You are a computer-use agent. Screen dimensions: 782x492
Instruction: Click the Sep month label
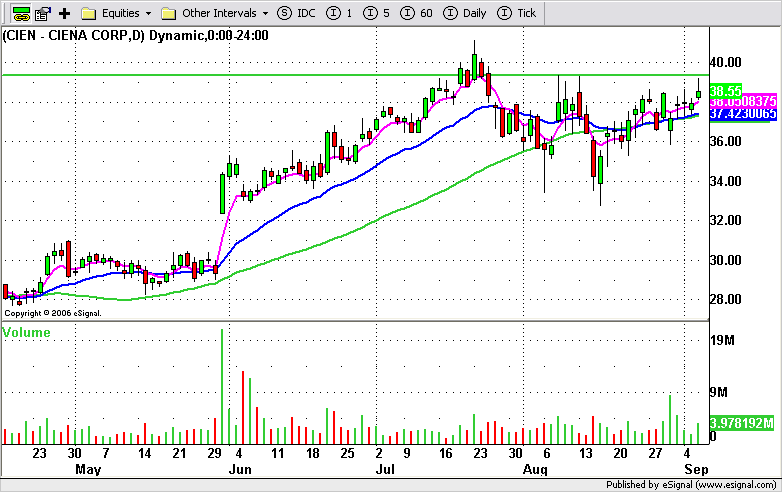[696, 470]
